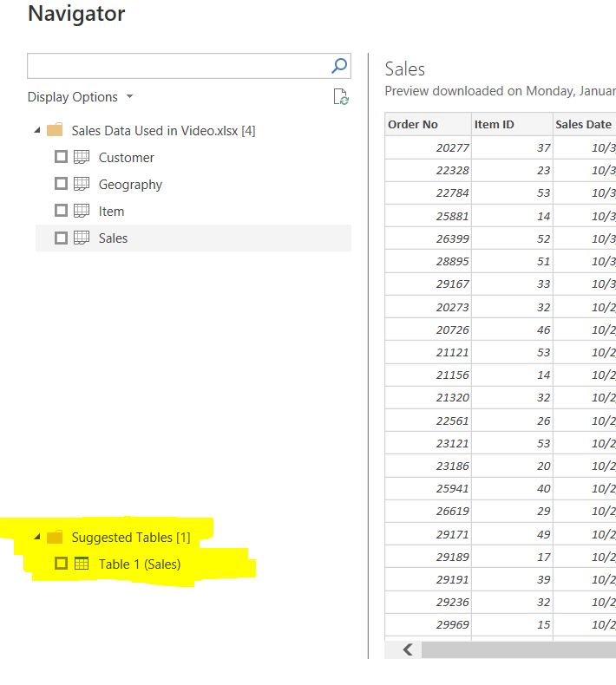The height and width of the screenshot is (685, 616).
Task: Click the Sales preview title
Action: pos(405,69)
